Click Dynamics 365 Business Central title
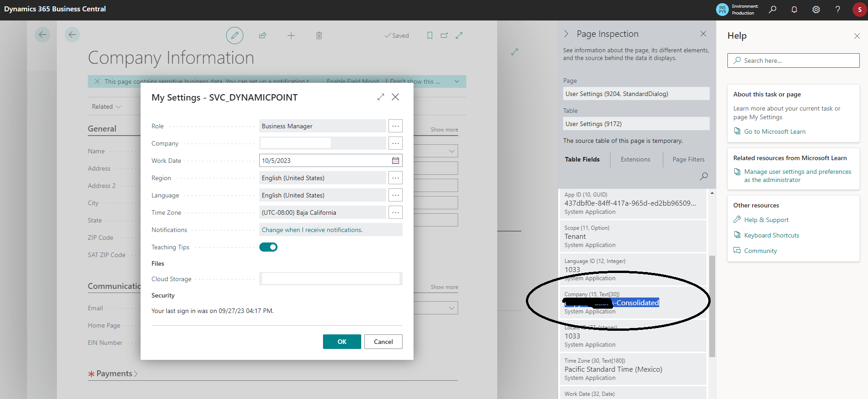868x399 pixels. point(55,9)
